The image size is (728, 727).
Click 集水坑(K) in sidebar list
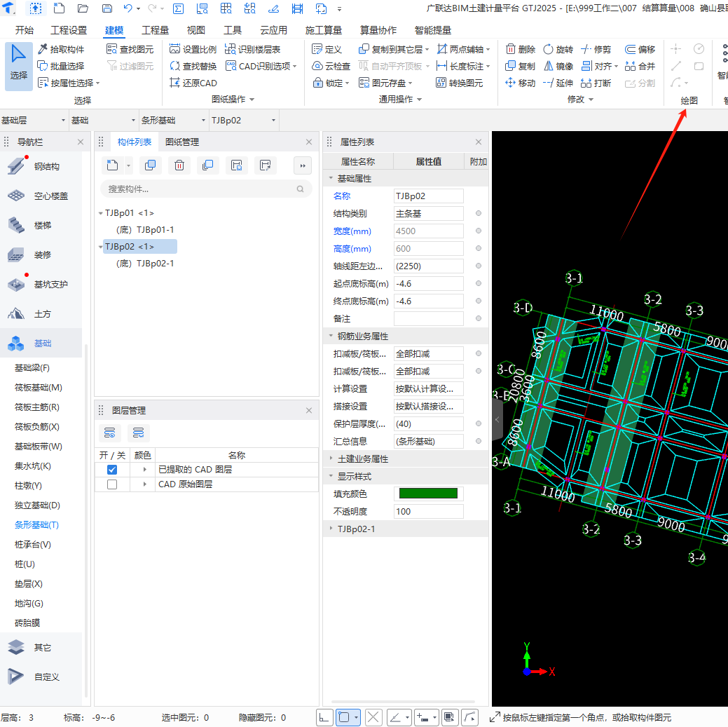pos(32,466)
